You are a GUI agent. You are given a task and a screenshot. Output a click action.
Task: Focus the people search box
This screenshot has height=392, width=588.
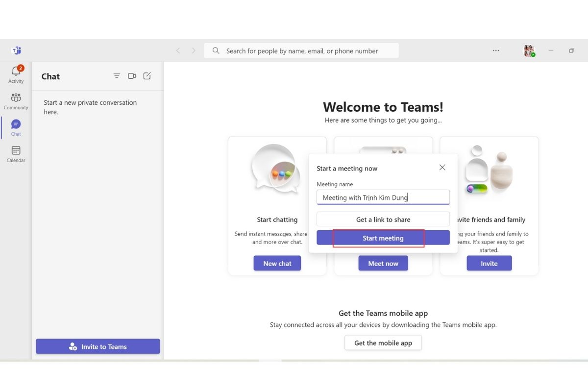coord(301,50)
